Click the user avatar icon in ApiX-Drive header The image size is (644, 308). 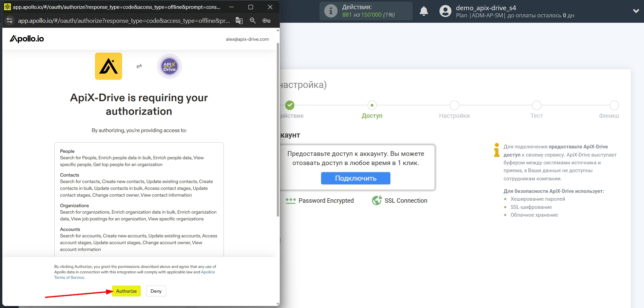[445, 11]
